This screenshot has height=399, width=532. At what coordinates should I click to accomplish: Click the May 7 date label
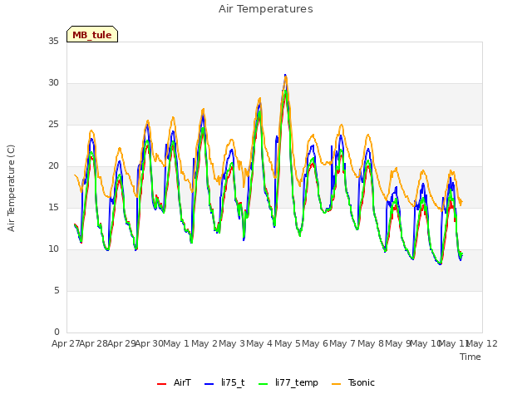point(342,343)
